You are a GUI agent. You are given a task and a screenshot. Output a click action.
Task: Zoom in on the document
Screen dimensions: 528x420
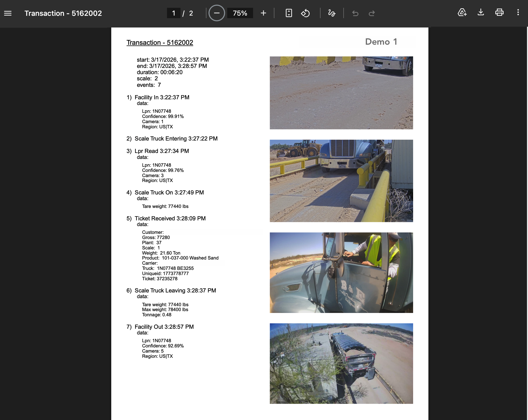point(263,13)
